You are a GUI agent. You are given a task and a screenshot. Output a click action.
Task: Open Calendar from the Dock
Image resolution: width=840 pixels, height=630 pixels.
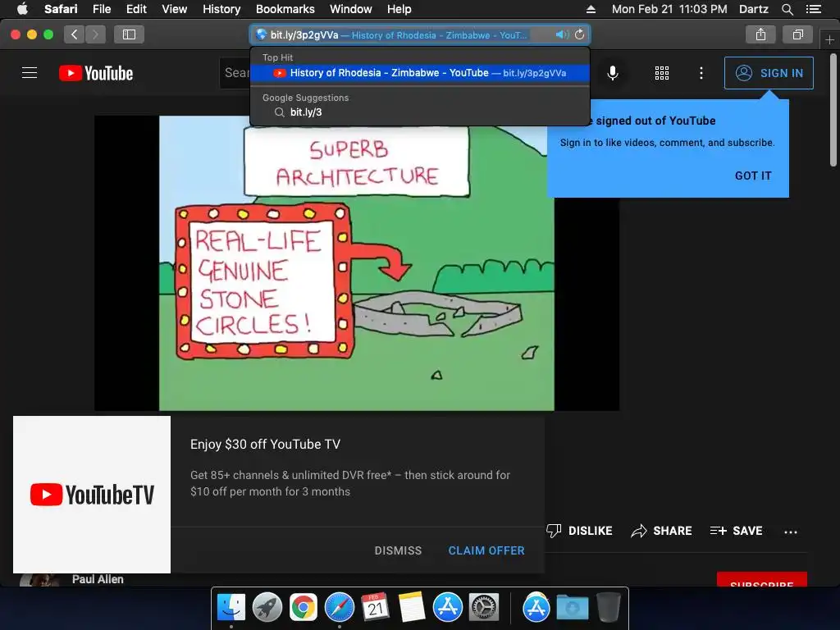(375, 608)
